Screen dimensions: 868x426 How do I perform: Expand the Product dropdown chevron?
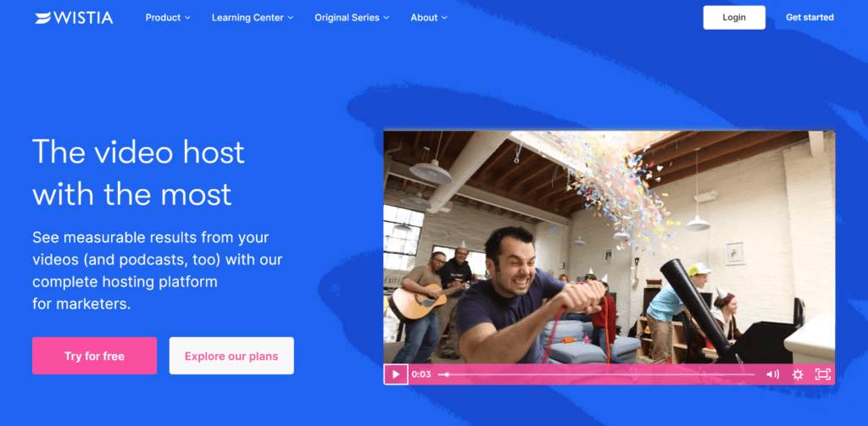tap(187, 18)
